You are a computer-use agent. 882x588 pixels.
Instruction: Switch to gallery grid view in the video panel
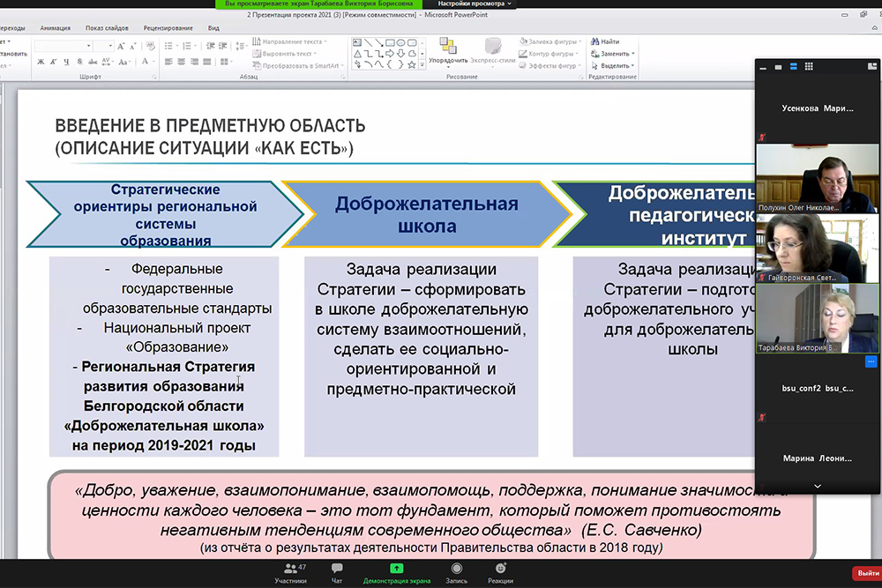pos(809,67)
